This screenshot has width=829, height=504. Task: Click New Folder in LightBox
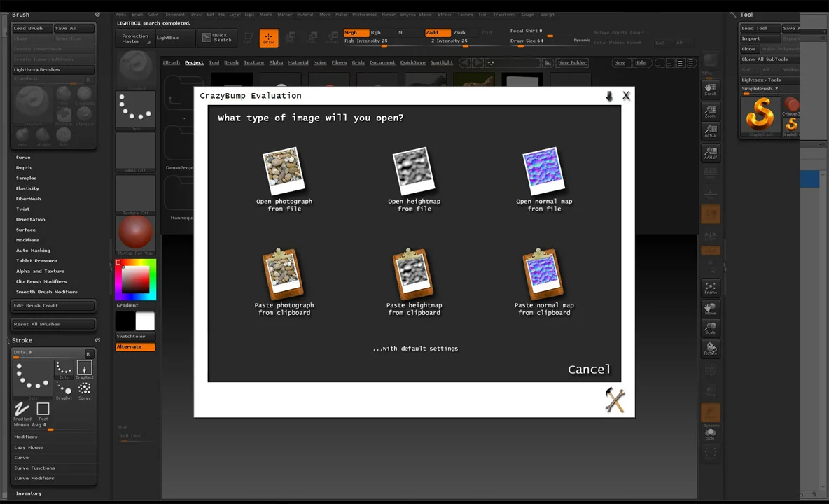(572, 62)
